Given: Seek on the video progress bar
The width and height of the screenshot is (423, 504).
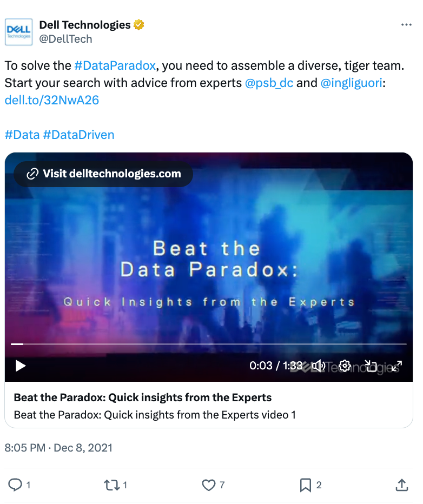Looking at the screenshot, I should click(209, 344).
